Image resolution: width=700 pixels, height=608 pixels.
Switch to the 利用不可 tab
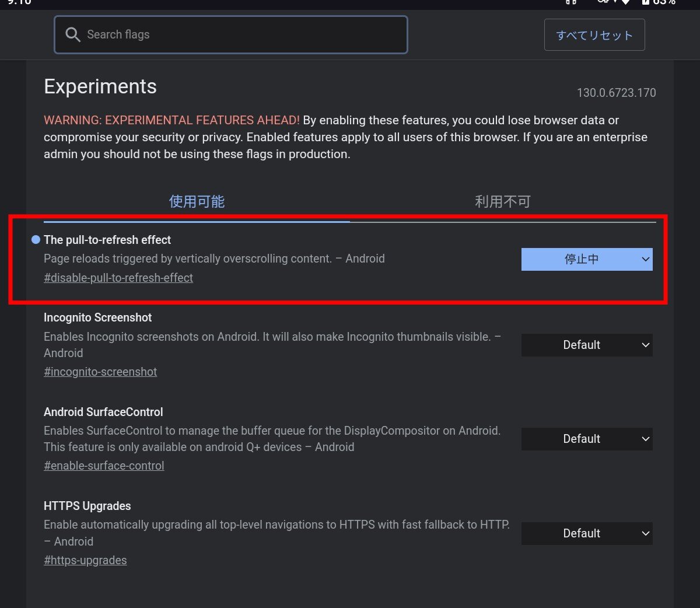pos(502,202)
